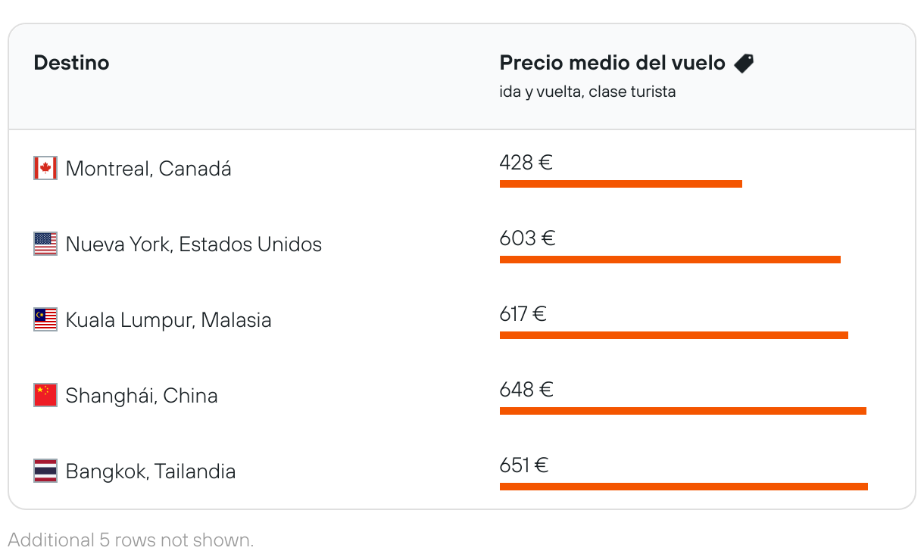This screenshot has width=924, height=560.
Task: Click the Precio medio del vuelo header
Action: click(612, 63)
